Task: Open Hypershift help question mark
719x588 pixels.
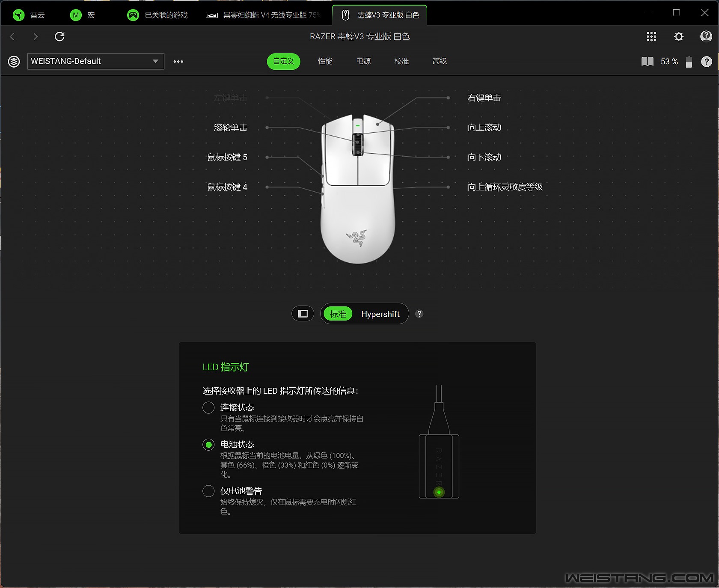Action: point(419,314)
